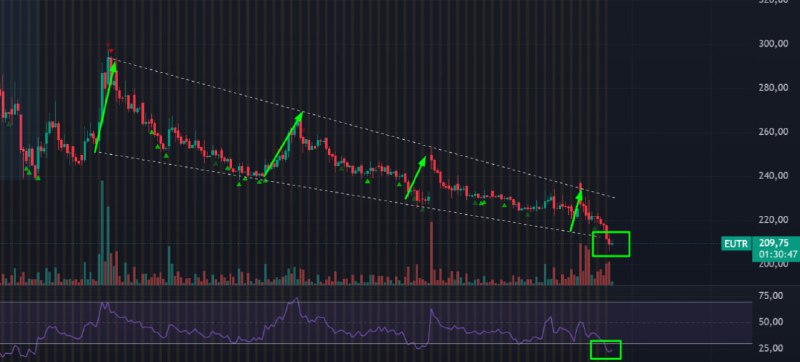
Task: Select the 260,00 price level label
Action: tap(773, 132)
